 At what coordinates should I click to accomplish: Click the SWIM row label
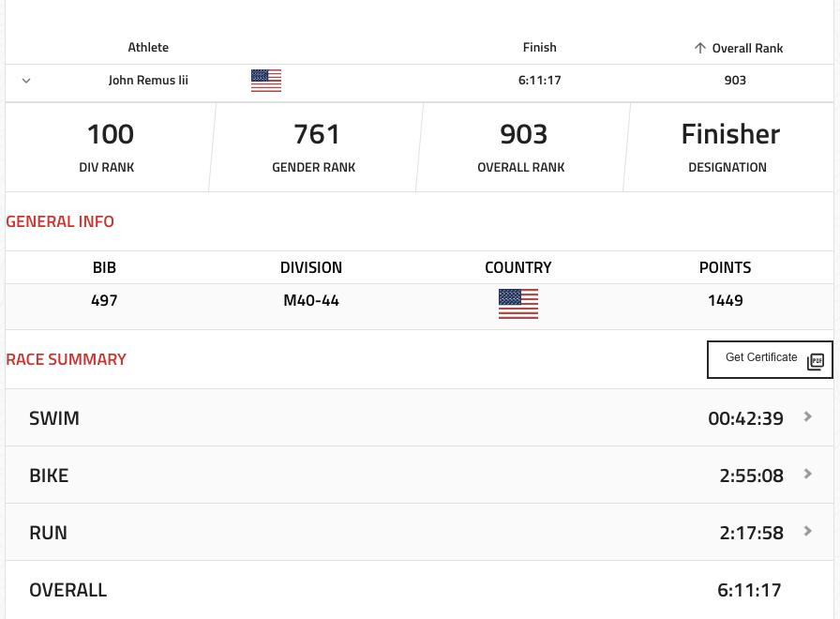coord(54,418)
